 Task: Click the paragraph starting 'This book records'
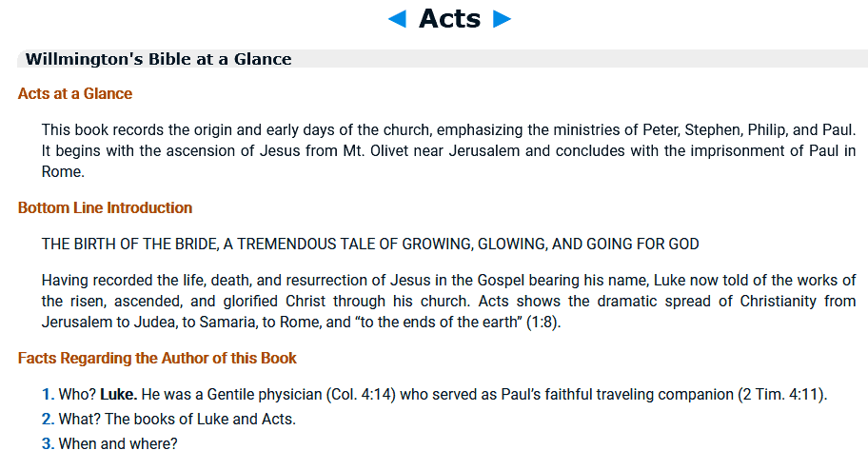[x=448, y=150]
